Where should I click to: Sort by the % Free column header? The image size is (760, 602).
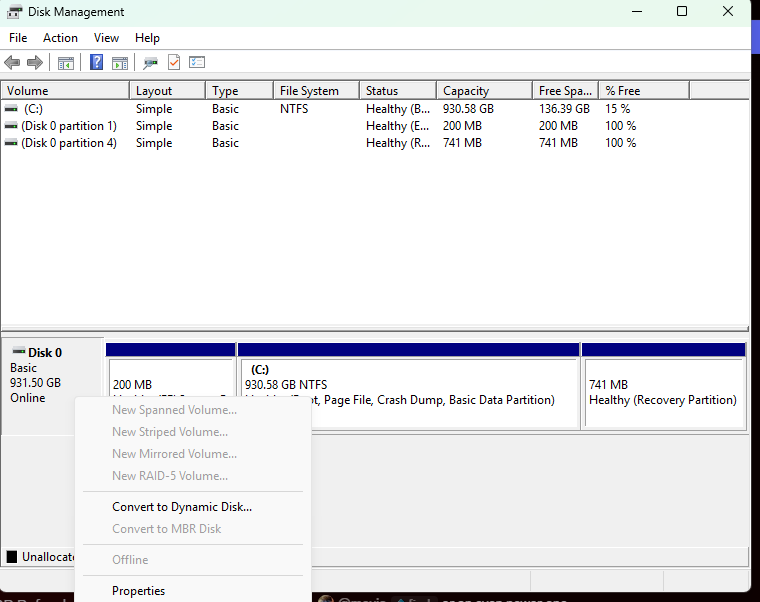coord(644,91)
